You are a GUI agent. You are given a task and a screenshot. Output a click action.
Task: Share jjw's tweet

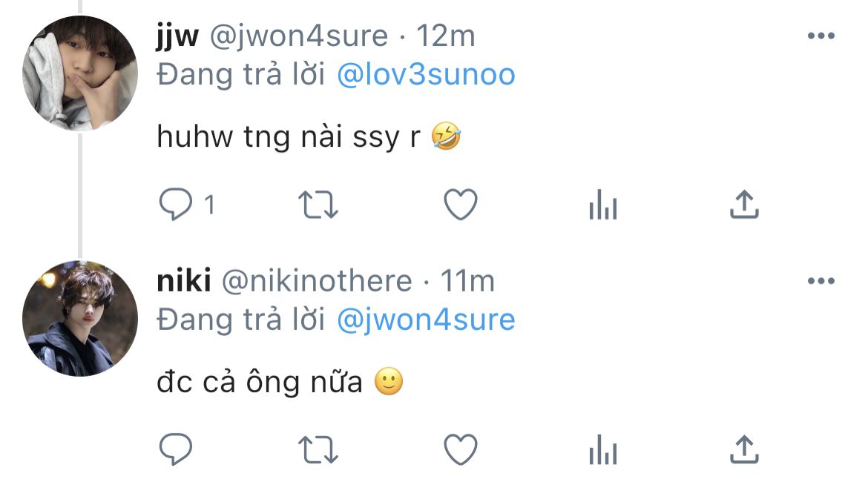(x=744, y=205)
